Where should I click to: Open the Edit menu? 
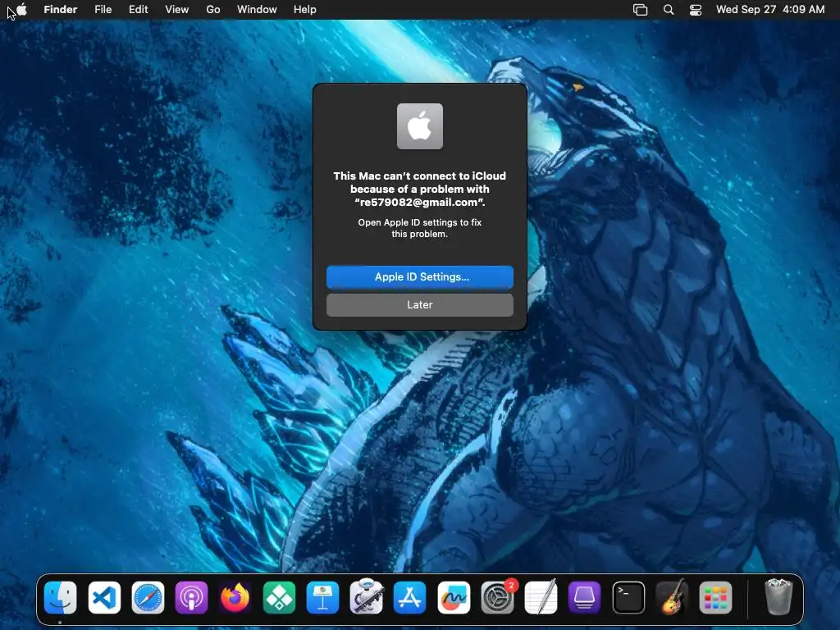[x=138, y=10]
